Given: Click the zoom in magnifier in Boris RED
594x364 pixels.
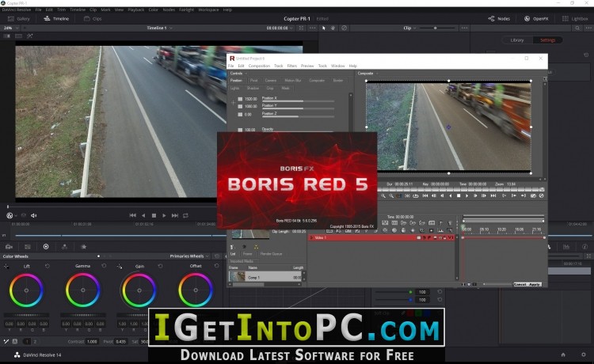Looking at the screenshot, I should [x=383, y=195].
